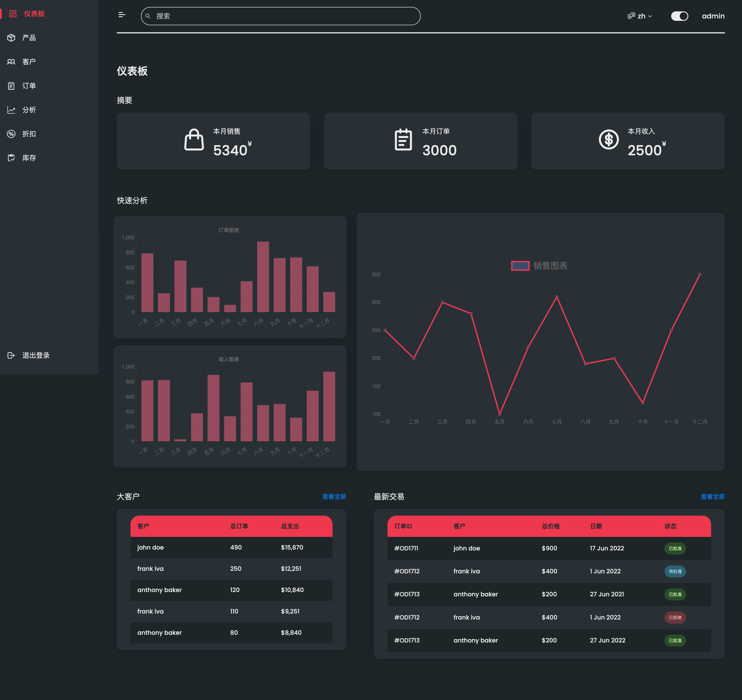Open 客户 in the sidebar menu
Image resolution: width=742 pixels, height=700 pixels.
coord(29,62)
